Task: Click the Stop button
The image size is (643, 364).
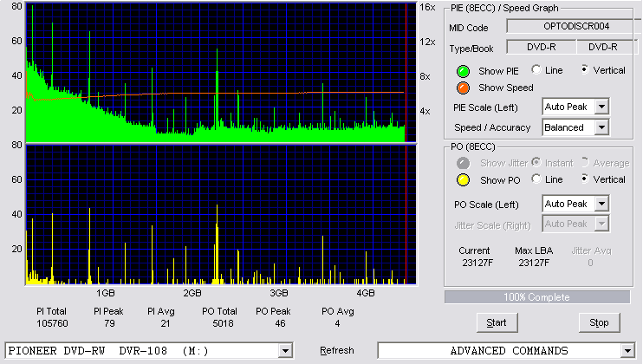Action: coord(599,323)
